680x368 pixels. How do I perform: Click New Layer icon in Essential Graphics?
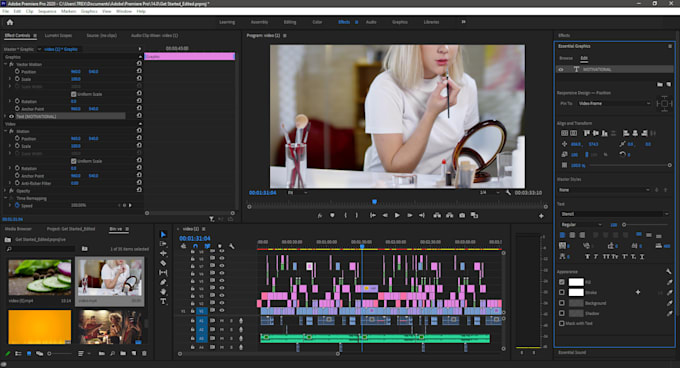point(668,85)
